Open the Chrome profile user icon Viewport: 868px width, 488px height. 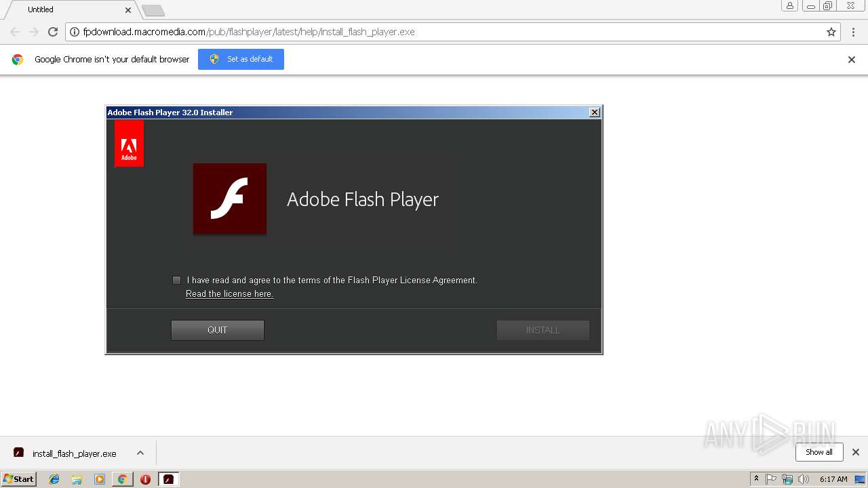790,6
